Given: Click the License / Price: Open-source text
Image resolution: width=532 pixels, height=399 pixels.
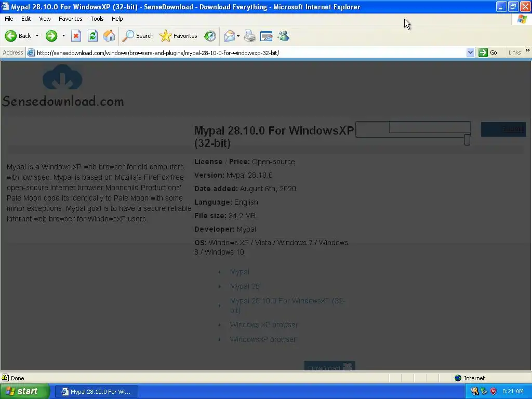Looking at the screenshot, I should pos(244,162).
